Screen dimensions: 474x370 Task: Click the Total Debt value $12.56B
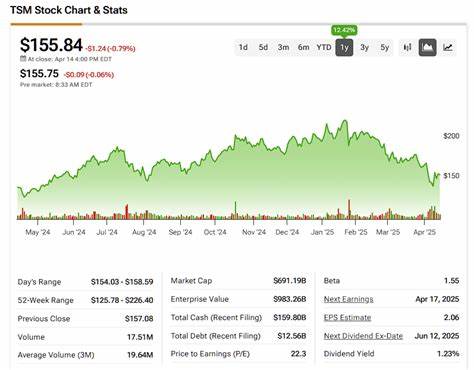pyautogui.click(x=292, y=336)
